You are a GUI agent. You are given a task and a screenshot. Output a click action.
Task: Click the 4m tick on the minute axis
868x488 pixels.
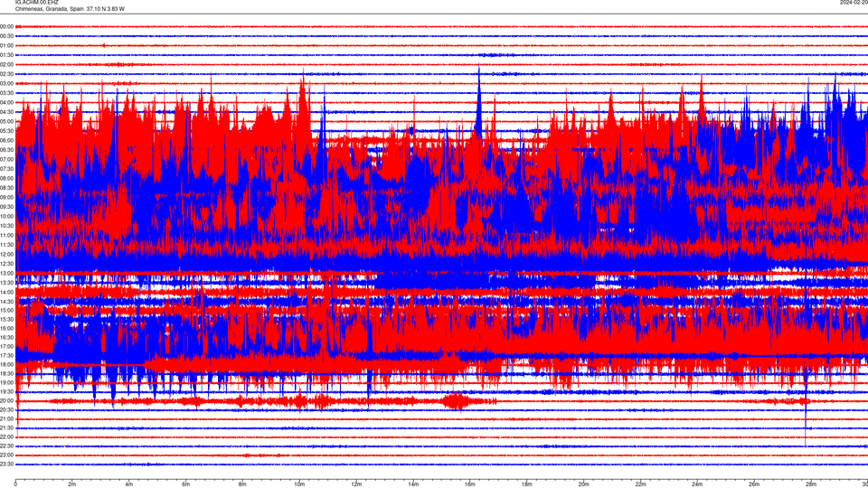click(x=129, y=484)
